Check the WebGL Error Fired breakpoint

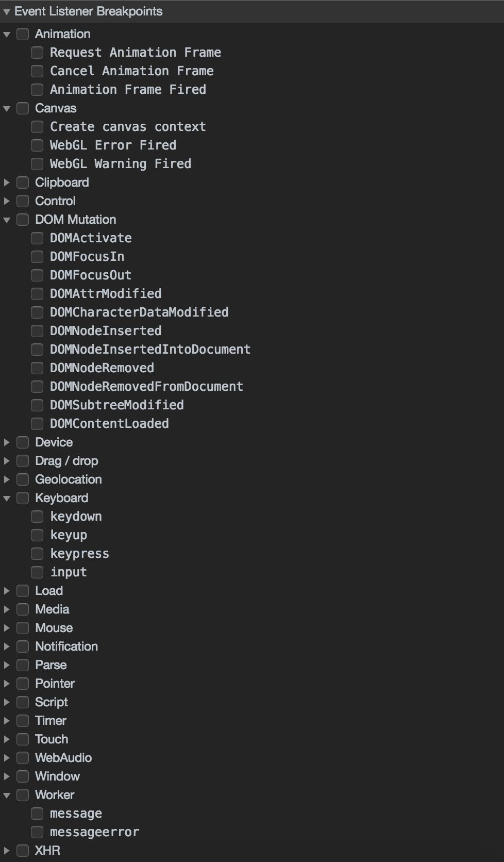[x=37, y=145]
